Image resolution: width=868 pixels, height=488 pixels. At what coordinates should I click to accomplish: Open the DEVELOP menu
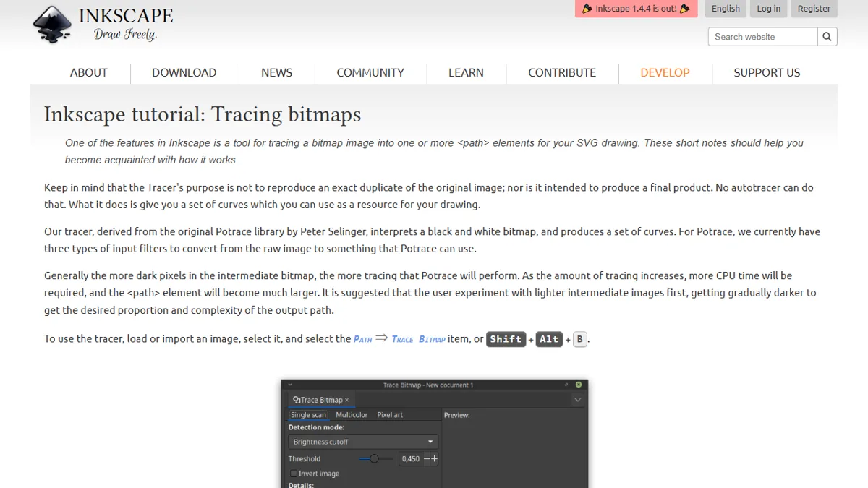pos(665,72)
